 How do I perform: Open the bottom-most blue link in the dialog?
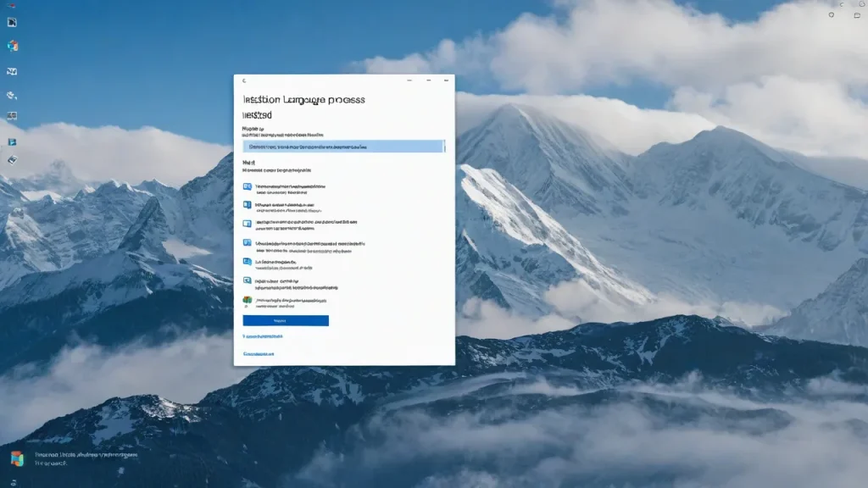(259, 353)
